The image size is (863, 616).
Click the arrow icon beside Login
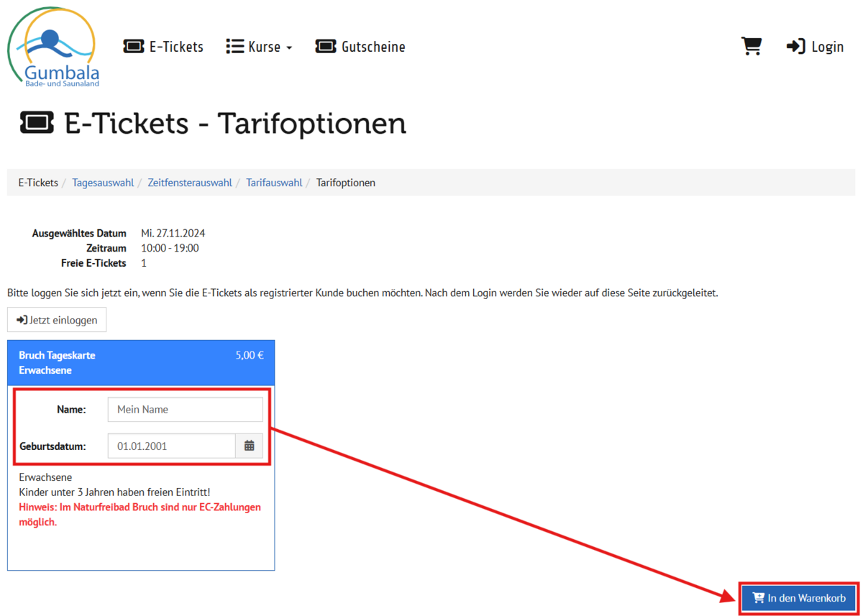pyautogui.click(x=795, y=47)
